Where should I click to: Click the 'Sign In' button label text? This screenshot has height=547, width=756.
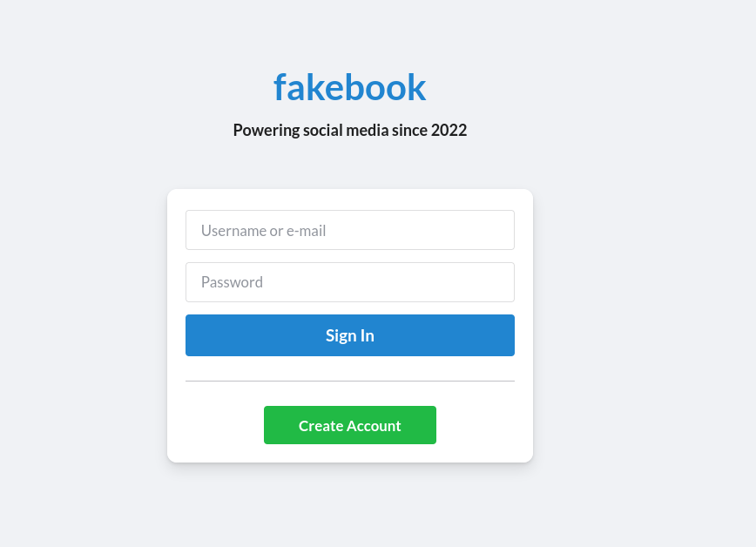(x=349, y=335)
